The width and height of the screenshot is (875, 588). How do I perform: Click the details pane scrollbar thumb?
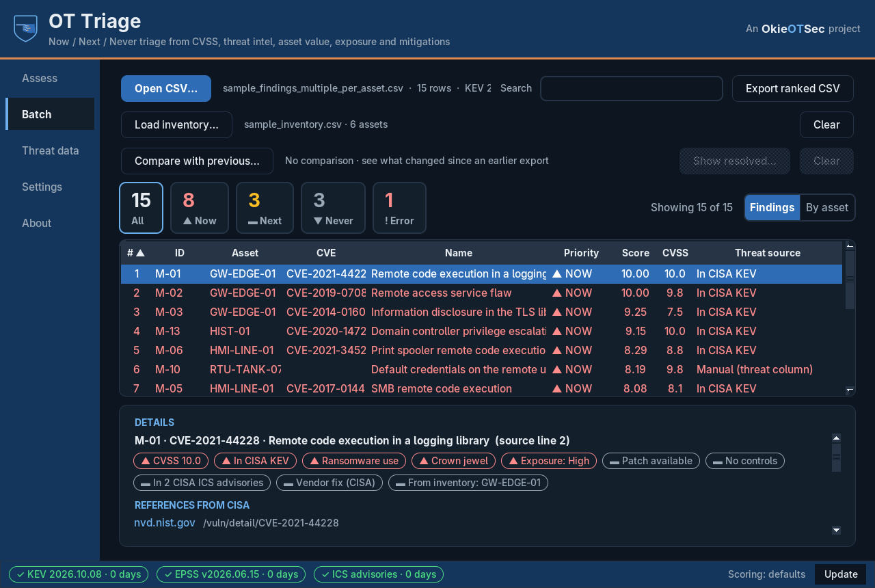click(x=836, y=457)
